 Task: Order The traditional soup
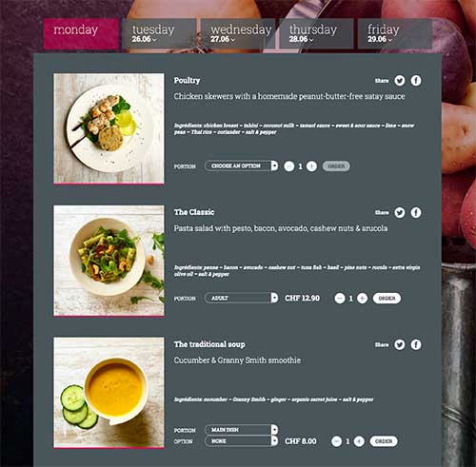[x=384, y=441]
